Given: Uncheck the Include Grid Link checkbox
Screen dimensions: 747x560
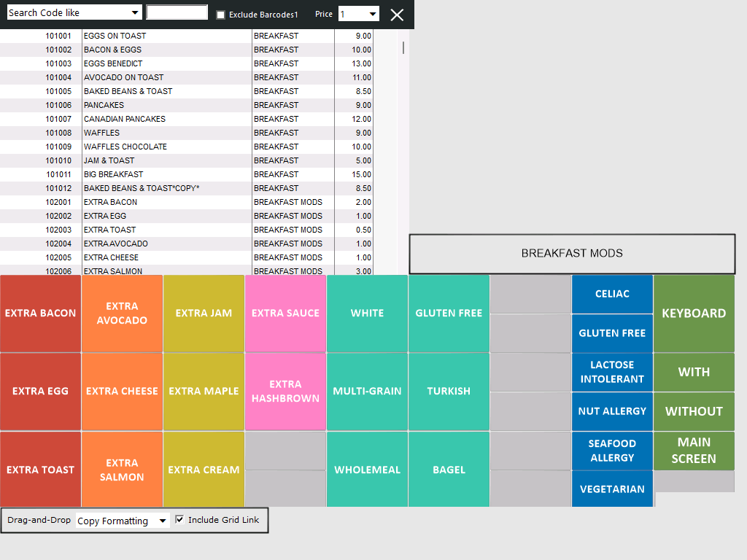Looking at the screenshot, I should (179, 519).
